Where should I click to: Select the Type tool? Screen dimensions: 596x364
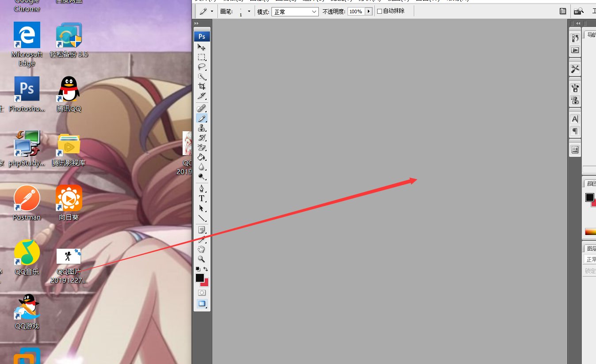click(x=202, y=198)
